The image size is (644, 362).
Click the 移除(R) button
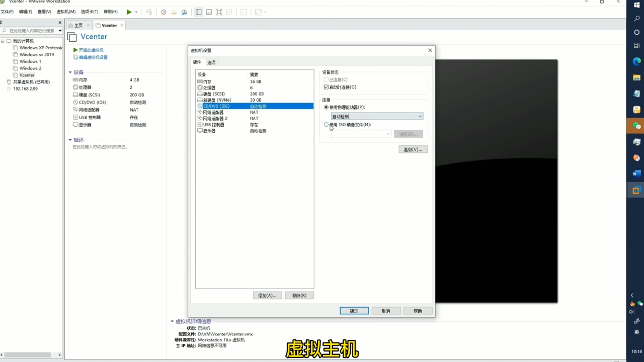point(299,295)
